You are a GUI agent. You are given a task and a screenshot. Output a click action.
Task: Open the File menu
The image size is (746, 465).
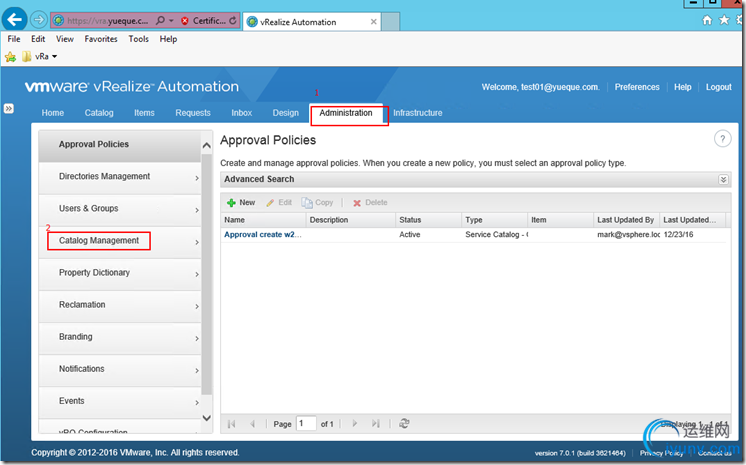pyautogui.click(x=14, y=39)
